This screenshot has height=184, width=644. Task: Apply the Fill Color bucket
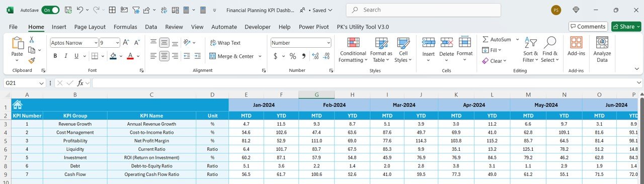(113, 56)
